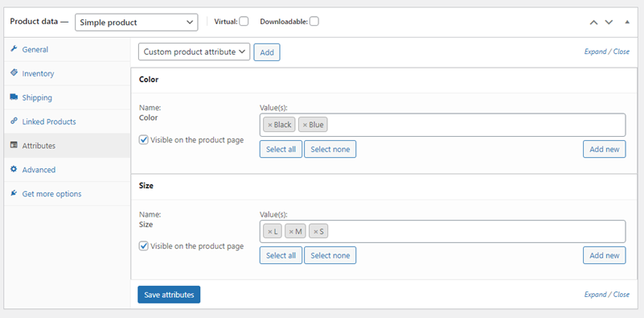Uncheck Color visible on product page
644x318 pixels.
143,140
